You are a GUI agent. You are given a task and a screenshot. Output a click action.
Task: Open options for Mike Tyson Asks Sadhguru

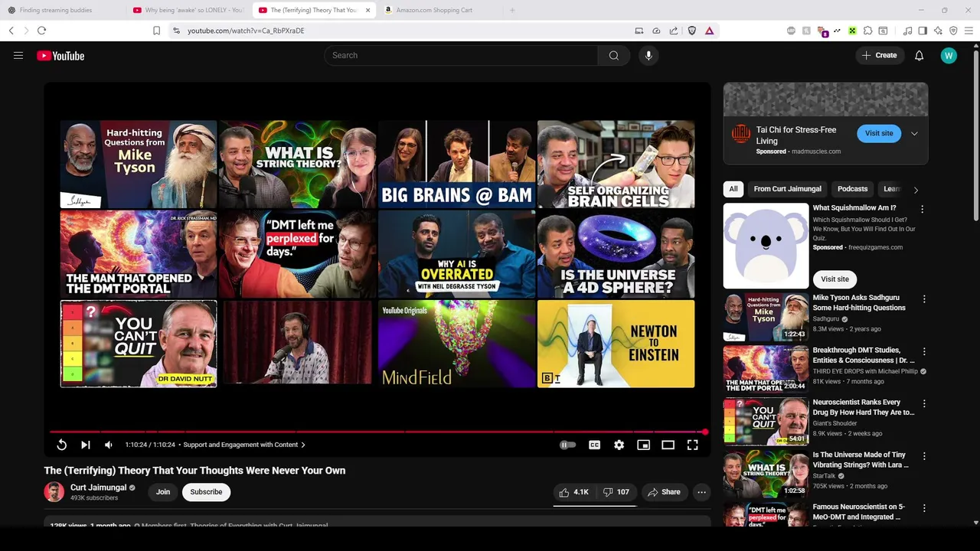point(924,299)
